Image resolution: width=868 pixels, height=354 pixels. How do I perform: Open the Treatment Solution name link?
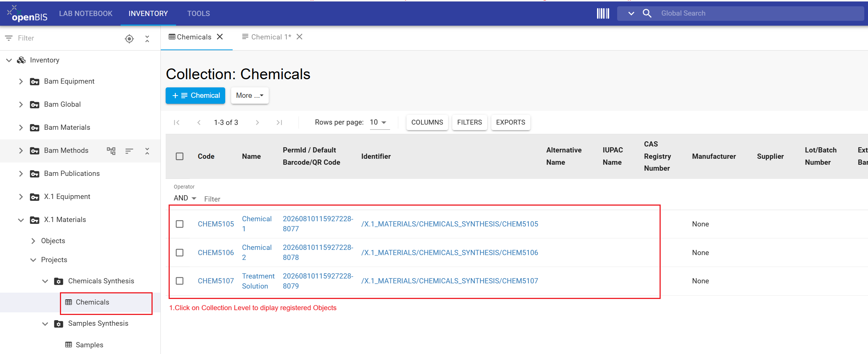pos(258,281)
